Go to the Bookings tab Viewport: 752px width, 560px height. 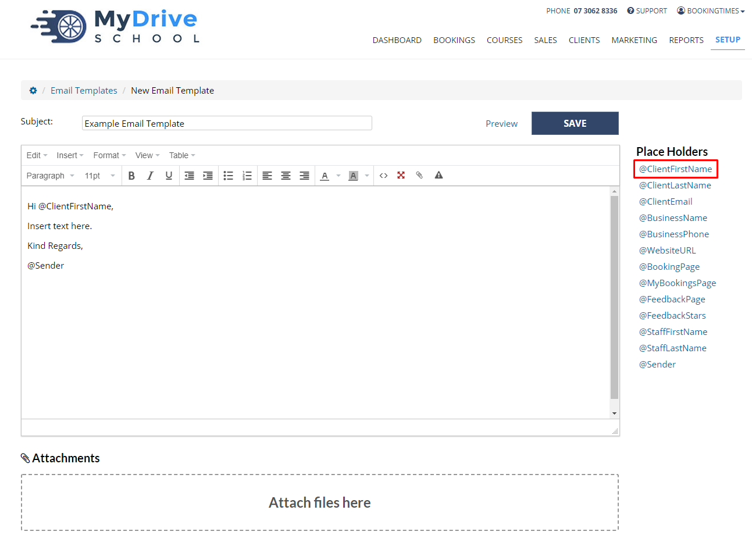tap(454, 40)
